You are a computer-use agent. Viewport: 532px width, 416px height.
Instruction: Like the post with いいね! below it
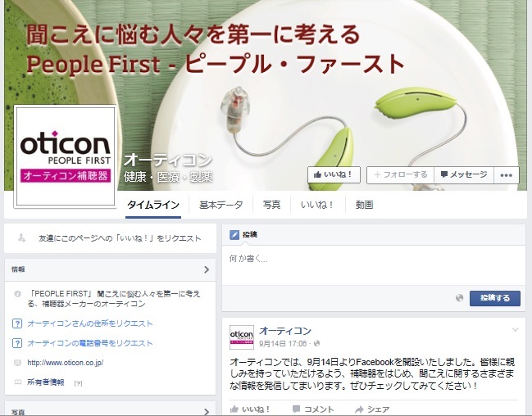click(250, 409)
